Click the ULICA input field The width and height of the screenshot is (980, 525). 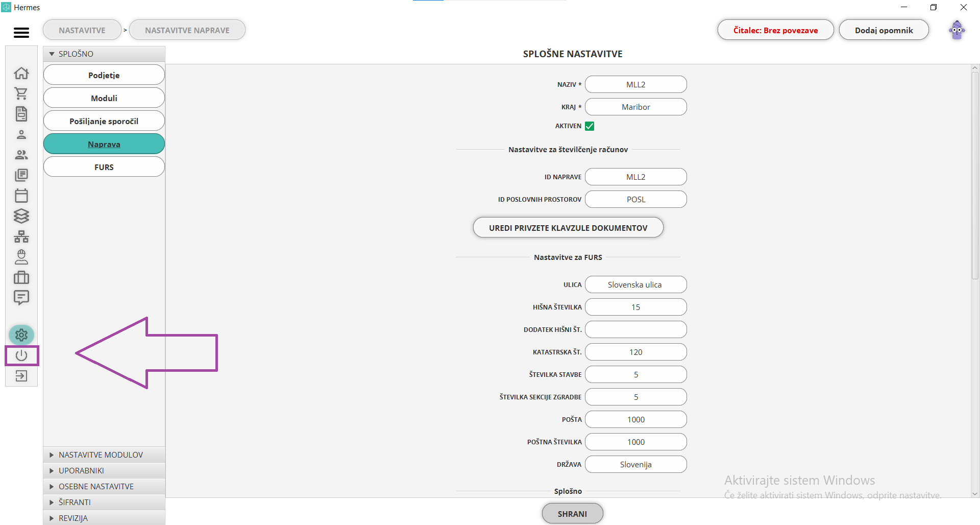tap(636, 284)
